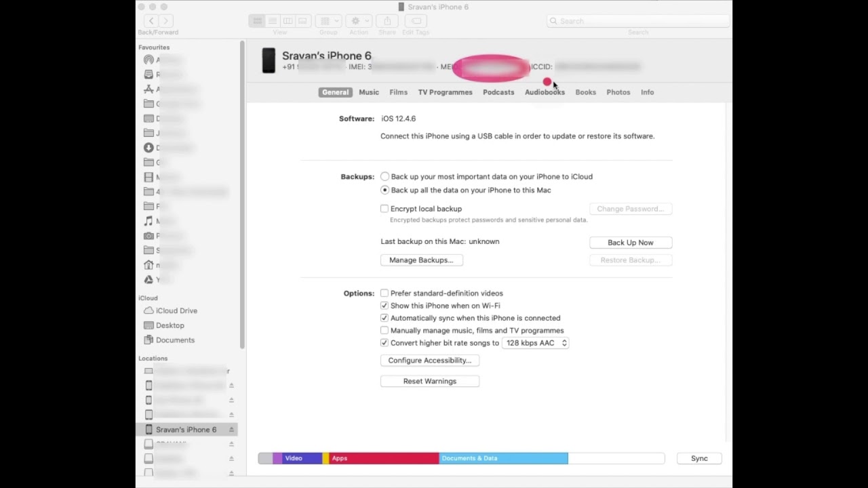Viewport: 868px width, 488px height.
Task: Enable Manually manage music, films, TV programmes
Action: point(384,331)
